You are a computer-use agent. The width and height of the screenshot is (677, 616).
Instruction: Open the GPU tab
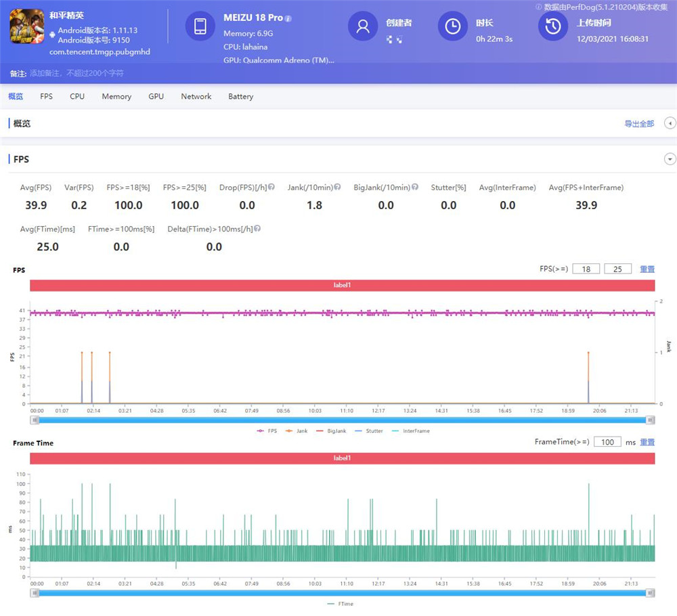[156, 96]
